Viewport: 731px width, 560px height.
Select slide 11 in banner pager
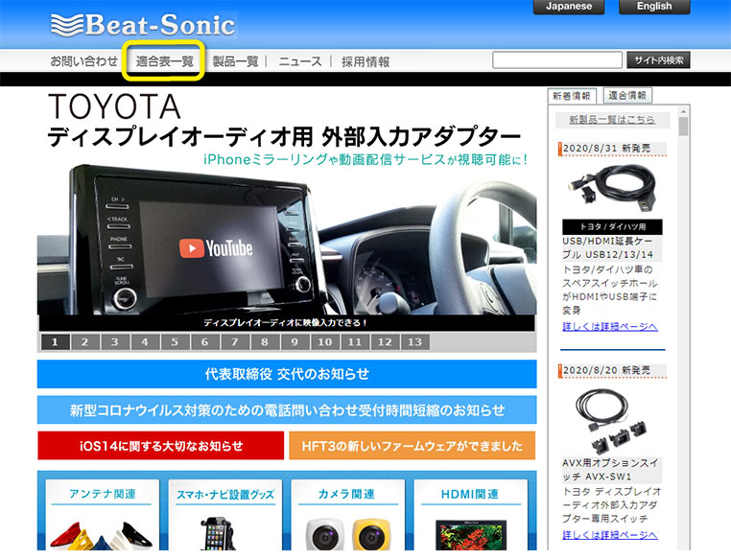(x=355, y=342)
